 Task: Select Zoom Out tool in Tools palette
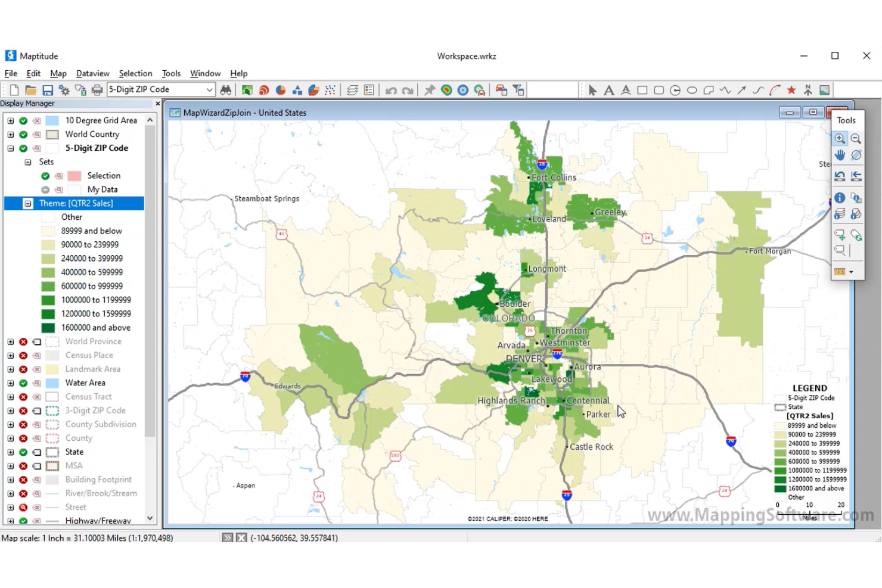tap(856, 138)
